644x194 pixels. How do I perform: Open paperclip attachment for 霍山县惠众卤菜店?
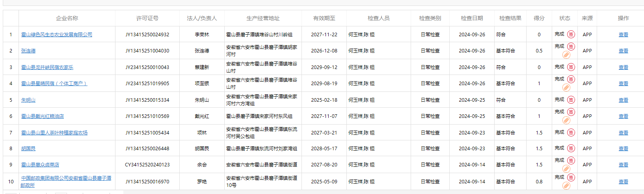[566, 169]
